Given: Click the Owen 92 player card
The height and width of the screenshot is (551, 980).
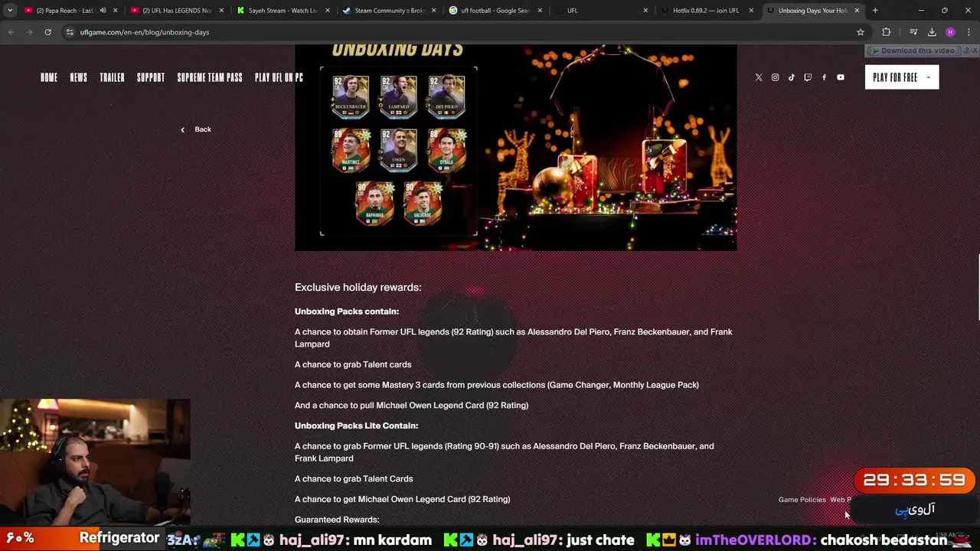Looking at the screenshot, I should click(x=398, y=150).
